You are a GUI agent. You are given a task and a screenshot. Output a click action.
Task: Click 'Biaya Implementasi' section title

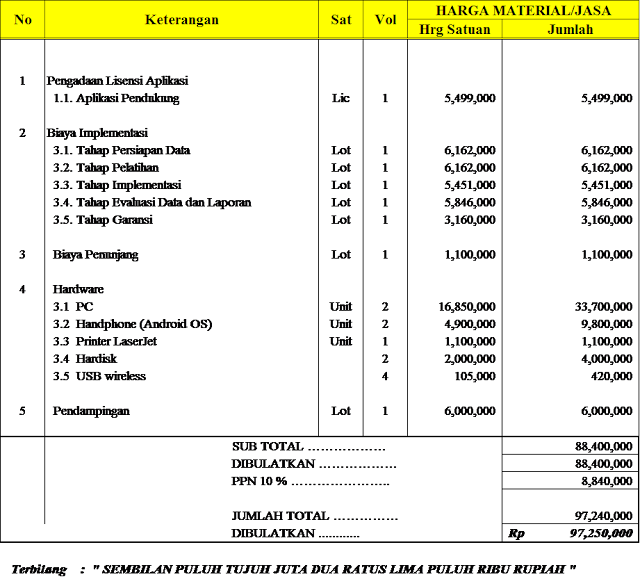coord(97,133)
